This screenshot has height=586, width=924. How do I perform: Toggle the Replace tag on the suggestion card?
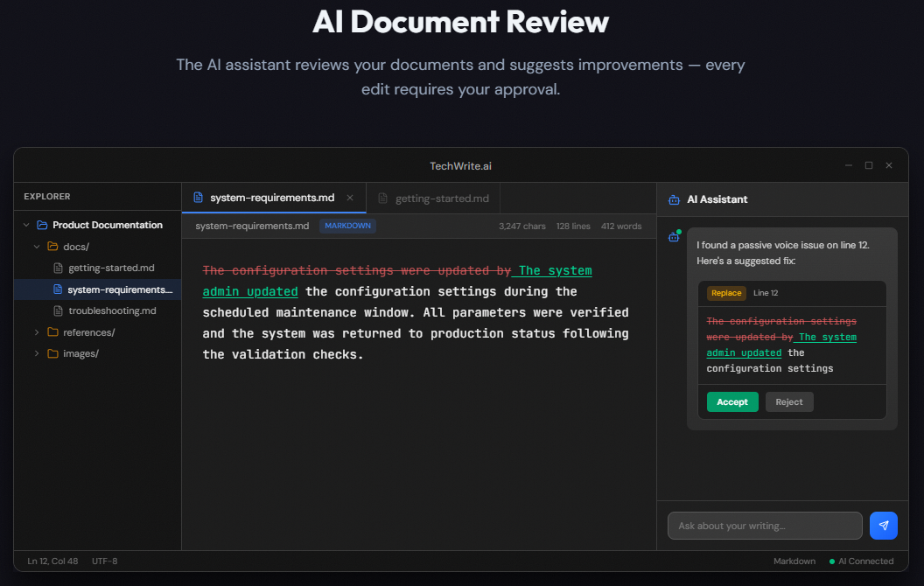726,293
